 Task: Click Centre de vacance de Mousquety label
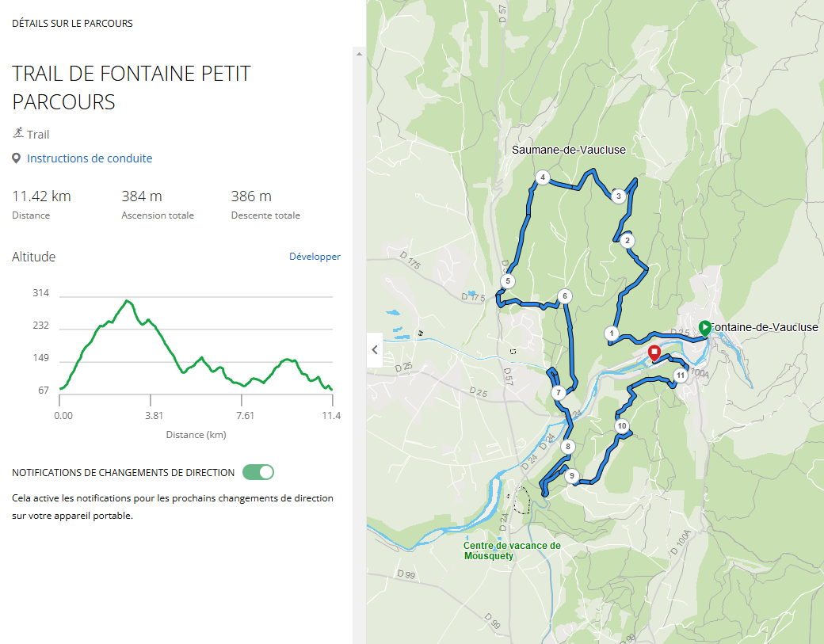click(512, 551)
